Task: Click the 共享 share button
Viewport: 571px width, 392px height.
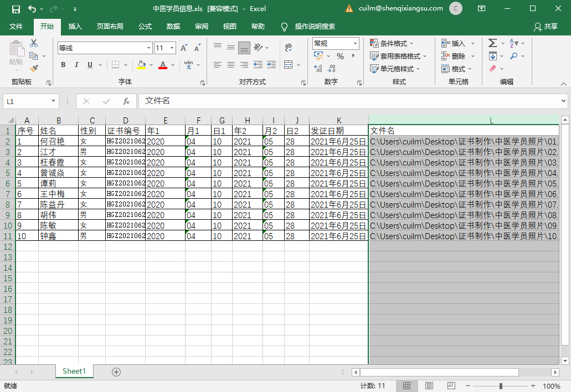Action: point(546,27)
